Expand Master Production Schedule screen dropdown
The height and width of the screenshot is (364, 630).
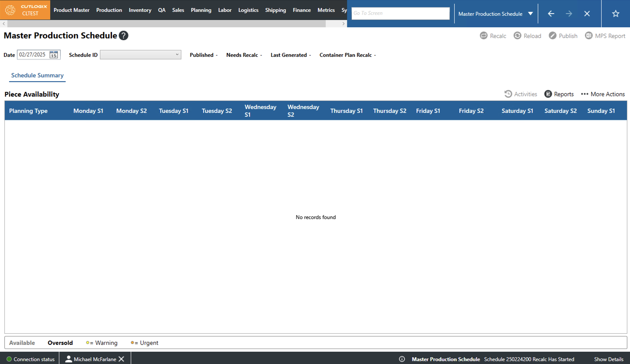tap(531, 14)
